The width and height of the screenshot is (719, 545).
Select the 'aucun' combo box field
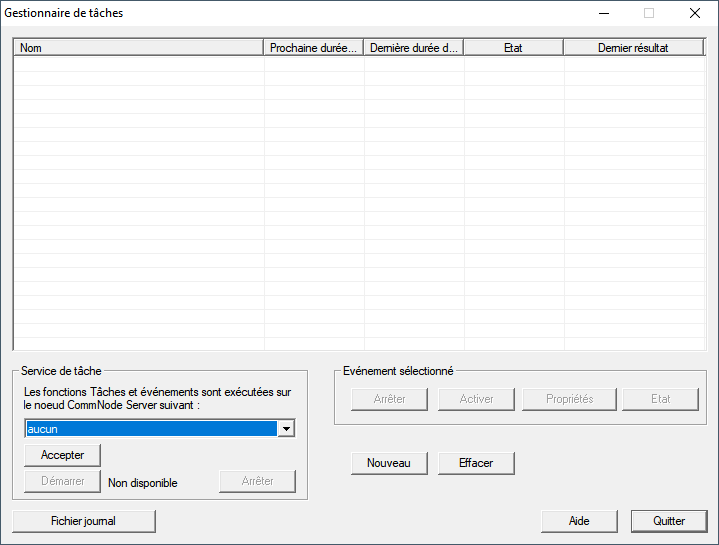tap(150, 429)
